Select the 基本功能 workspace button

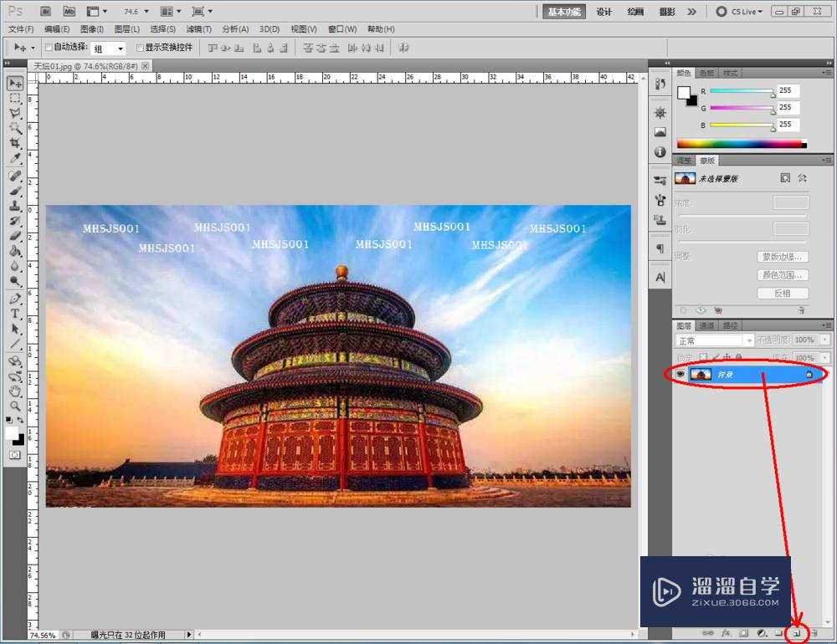564,11
